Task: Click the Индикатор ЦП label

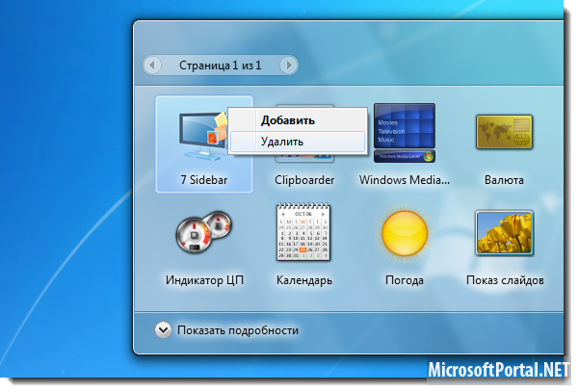Action: [204, 280]
